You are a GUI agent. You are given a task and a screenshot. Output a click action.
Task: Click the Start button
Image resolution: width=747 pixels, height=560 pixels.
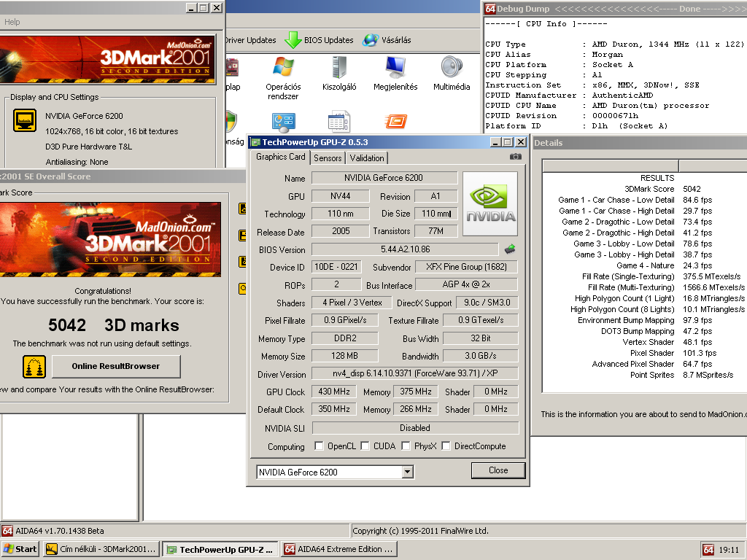point(20,549)
